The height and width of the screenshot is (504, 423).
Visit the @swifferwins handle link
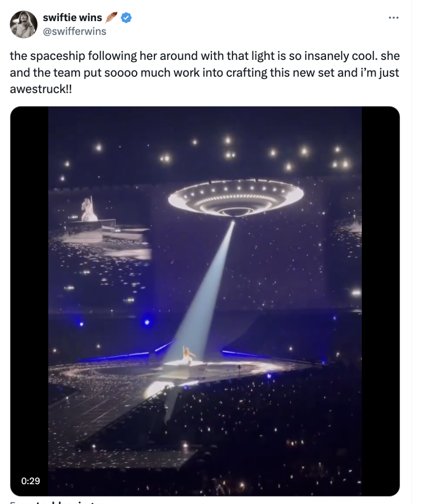[74, 31]
